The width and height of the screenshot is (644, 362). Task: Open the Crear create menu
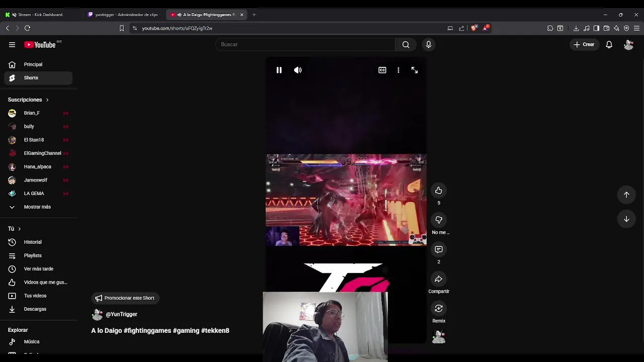click(584, 44)
